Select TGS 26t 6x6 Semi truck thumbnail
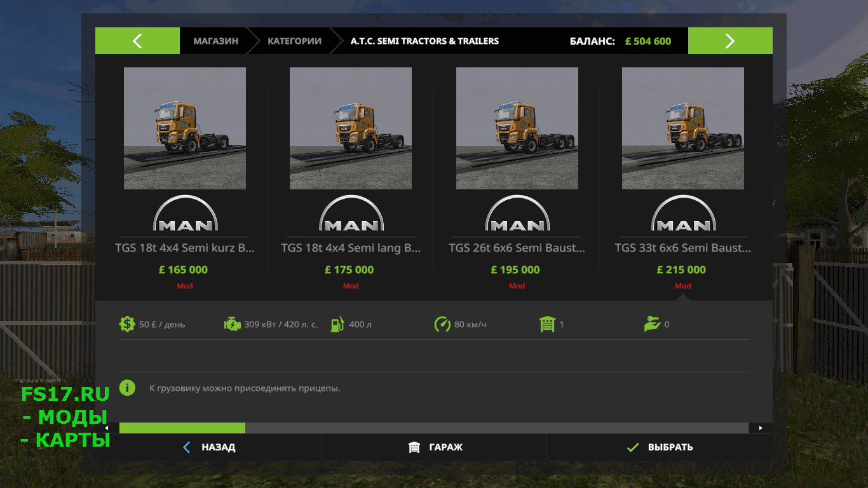This screenshot has width=868, height=488. click(x=517, y=128)
